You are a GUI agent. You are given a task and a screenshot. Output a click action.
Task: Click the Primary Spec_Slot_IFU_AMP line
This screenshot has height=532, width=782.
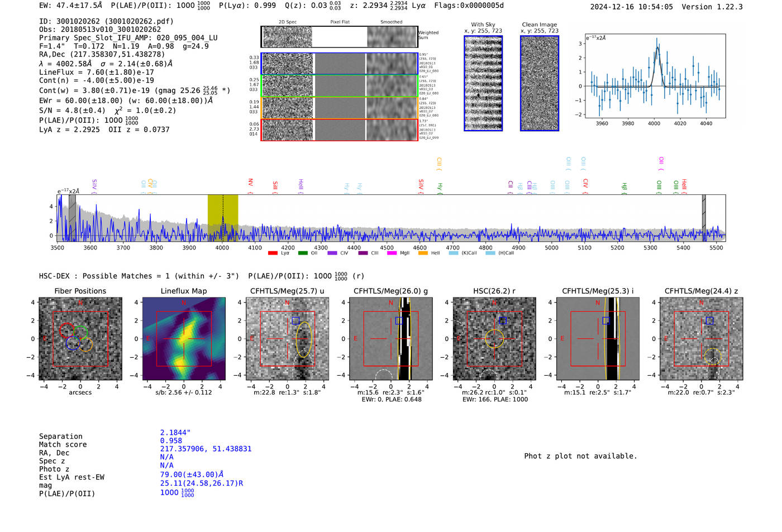[128, 38]
